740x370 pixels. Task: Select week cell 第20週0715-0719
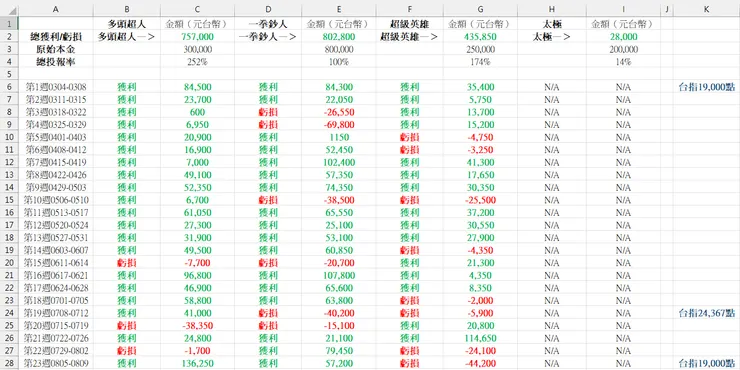pyautogui.click(x=56, y=325)
